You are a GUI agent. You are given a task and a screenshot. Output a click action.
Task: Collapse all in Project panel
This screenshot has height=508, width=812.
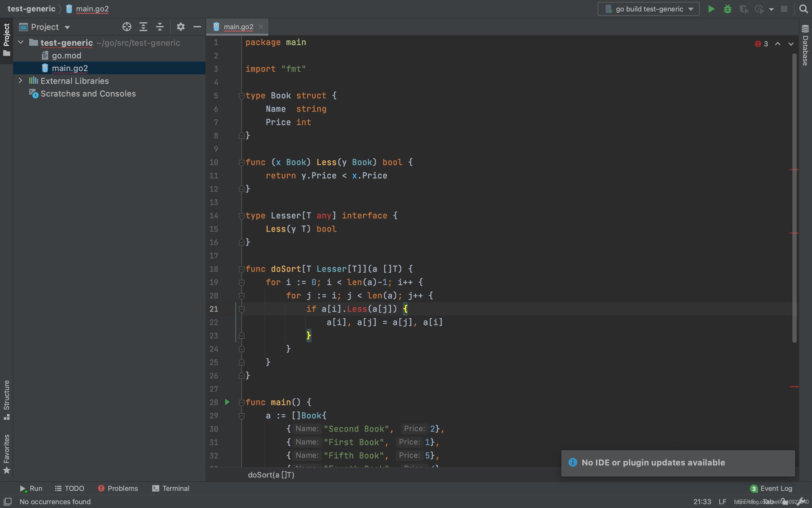tap(160, 27)
